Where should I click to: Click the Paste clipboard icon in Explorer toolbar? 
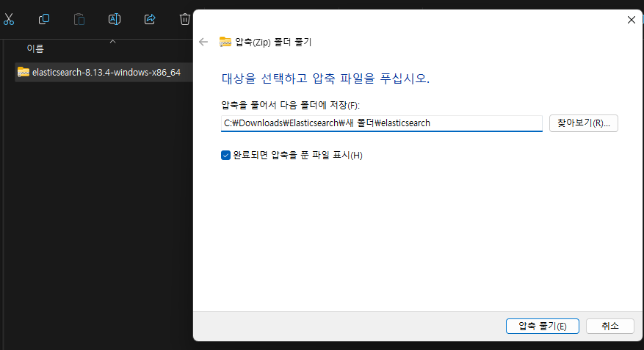[79, 19]
